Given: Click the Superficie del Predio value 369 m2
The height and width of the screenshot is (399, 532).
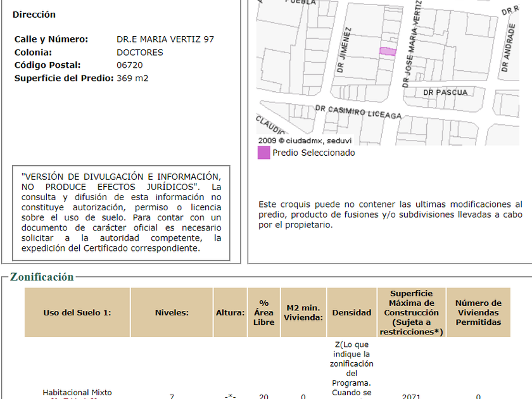Looking at the screenshot, I should click(x=132, y=79).
